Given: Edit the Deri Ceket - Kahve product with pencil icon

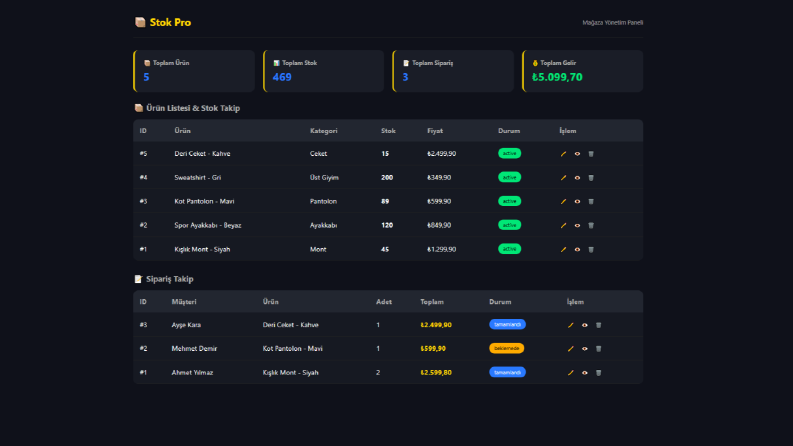Looking at the screenshot, I should 563,154.
